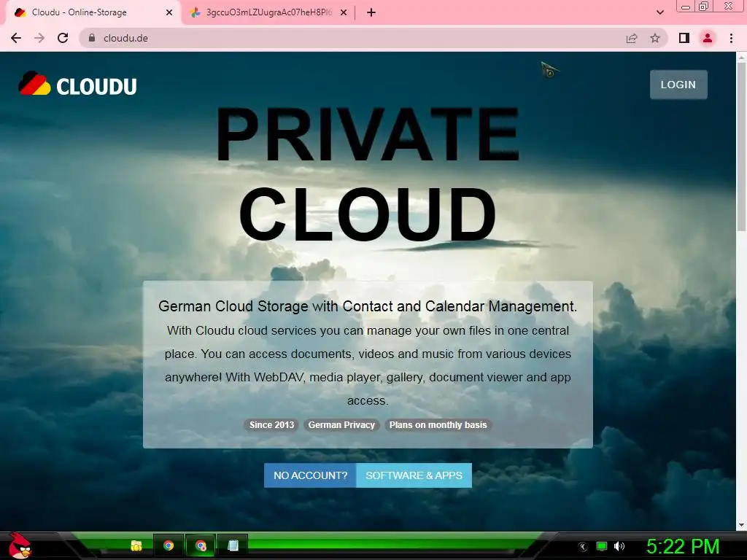
Task: Show hidden tray icons arrow
Action: (583, 547)
